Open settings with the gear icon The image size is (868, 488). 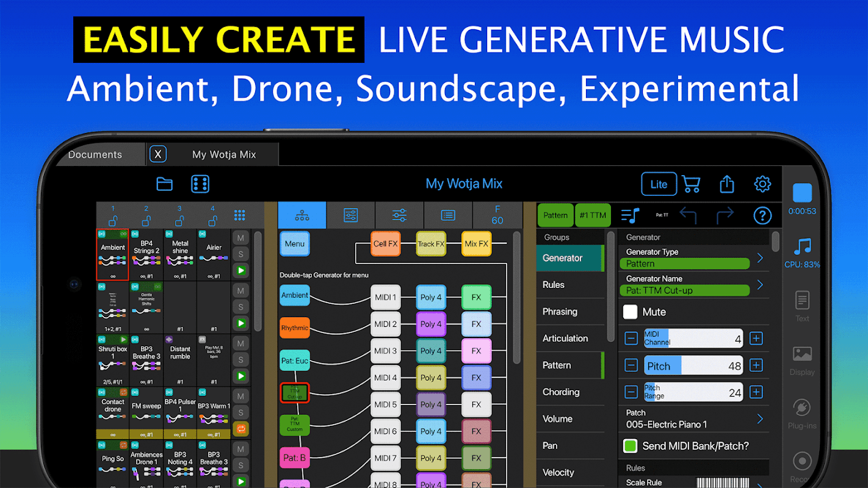[762, 184]
